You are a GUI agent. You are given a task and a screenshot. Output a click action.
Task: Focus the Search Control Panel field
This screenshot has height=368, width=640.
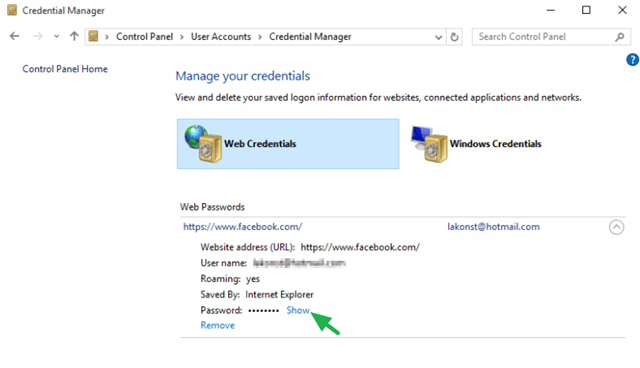pyautogui.click(x=545, y=37)
